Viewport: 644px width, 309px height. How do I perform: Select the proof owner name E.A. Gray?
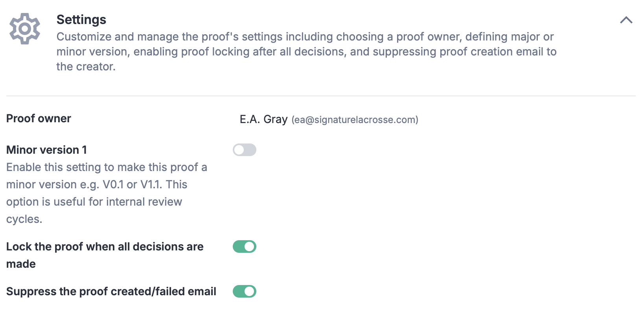click(263, 119)
